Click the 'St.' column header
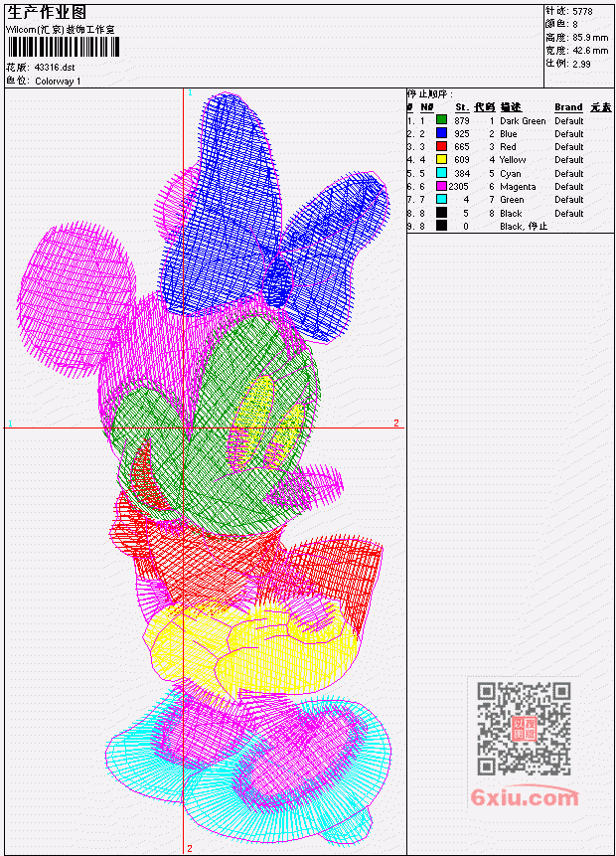The width and height of the screenshot is (616, 856). 462,107
